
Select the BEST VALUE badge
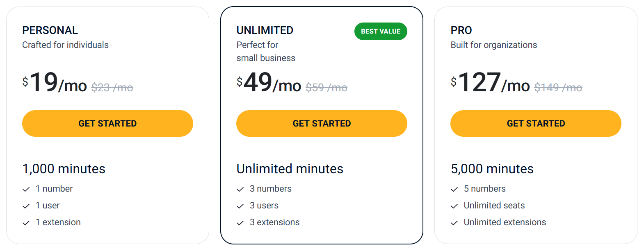click(x=380, y=31)
